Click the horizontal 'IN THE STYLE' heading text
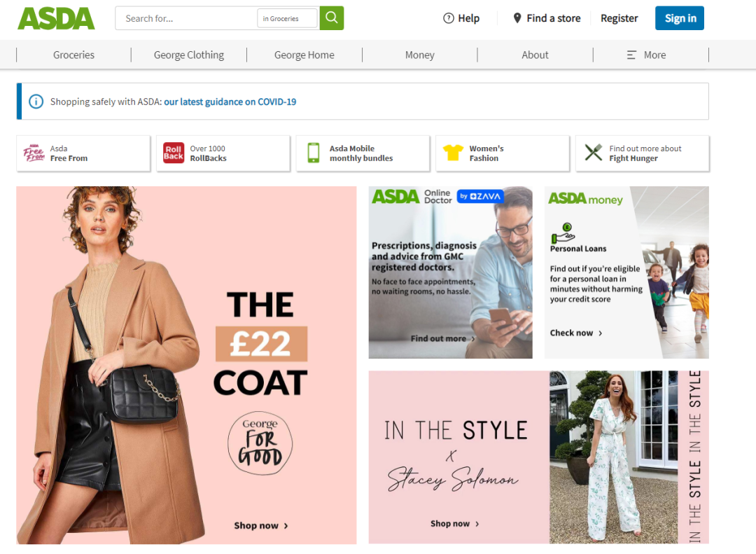Viewport: 756px width, 554px height. (456, 431)
